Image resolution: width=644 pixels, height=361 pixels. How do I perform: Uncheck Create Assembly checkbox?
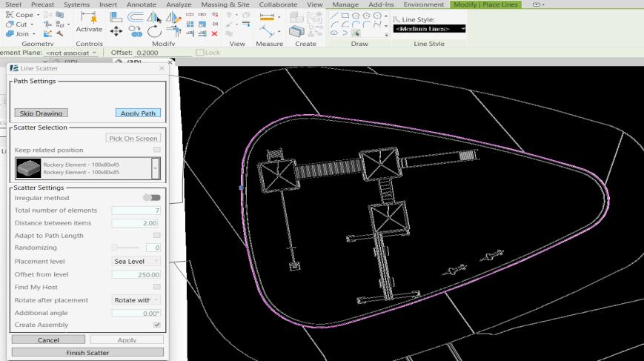pos(157,325)
